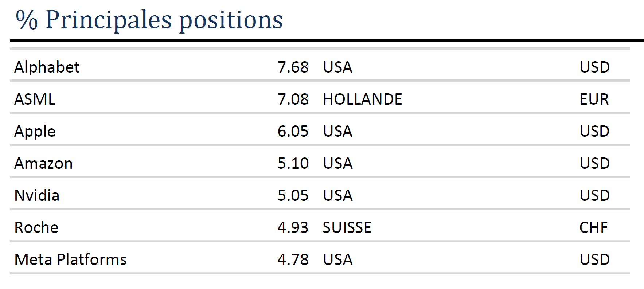Click Amazon's 5.10 percentage value

click(x=293, y=163)
